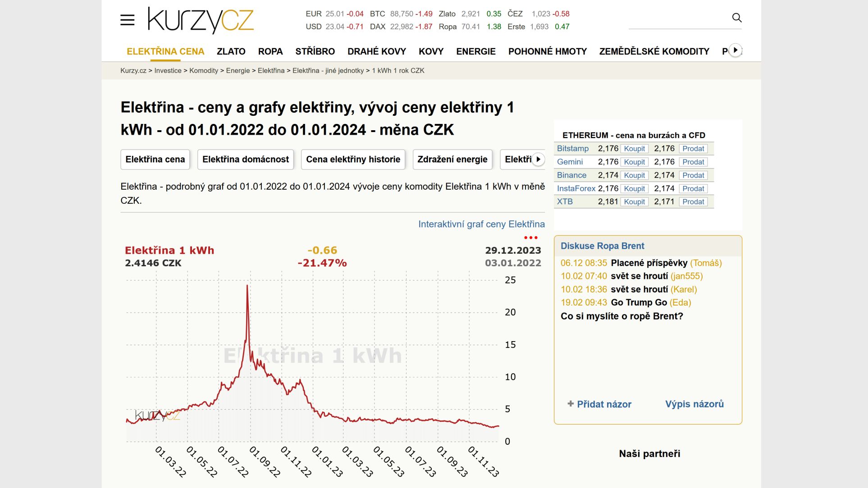Open the ROPA menu item
The height and width of the screenshot is (488, 868).
click(270, 51)
